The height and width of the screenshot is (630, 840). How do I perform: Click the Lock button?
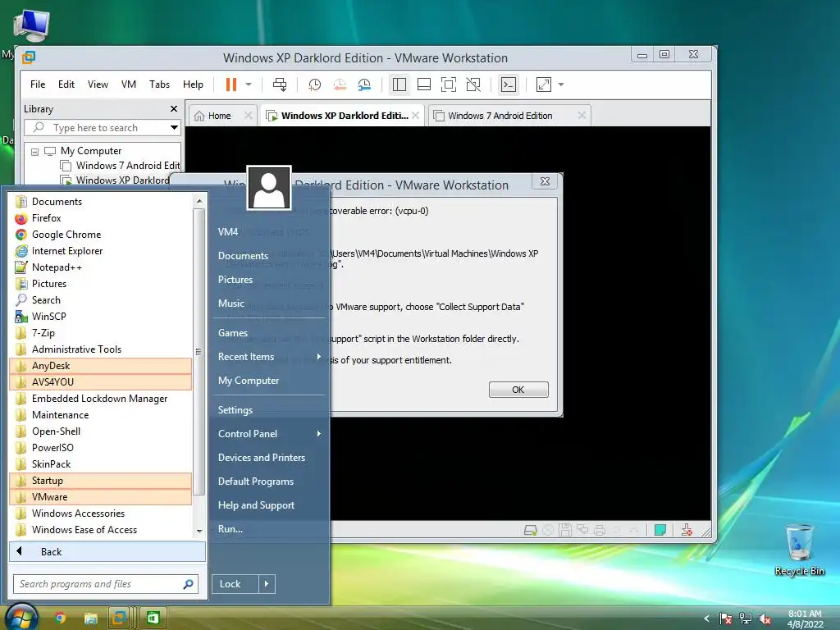coord(235,584)
